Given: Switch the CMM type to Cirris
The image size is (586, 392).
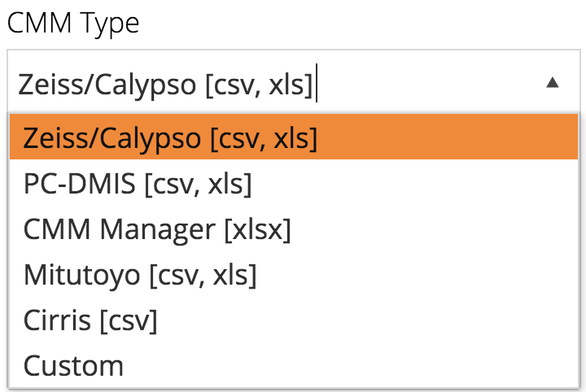Looking at the screenshot, I should coord(294,320).
